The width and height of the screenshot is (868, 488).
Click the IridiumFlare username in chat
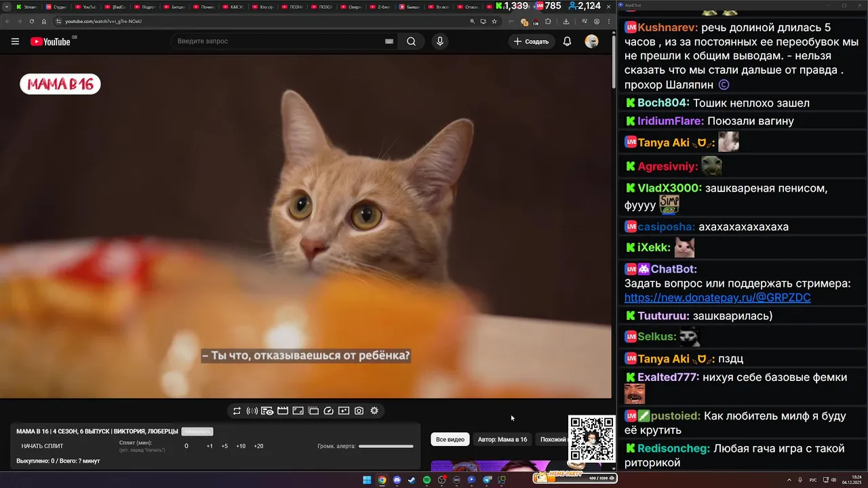pos(671,121)
